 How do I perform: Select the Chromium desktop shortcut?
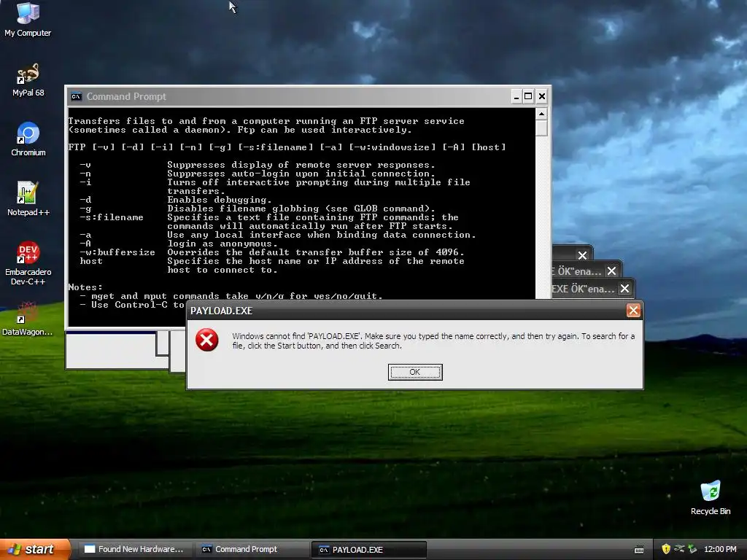pos(28,139)
